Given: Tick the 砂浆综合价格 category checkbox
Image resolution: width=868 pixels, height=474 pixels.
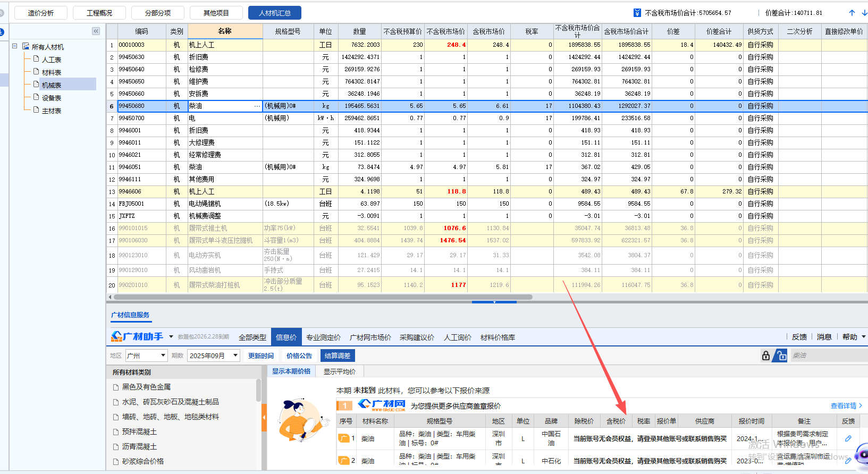Looking at the screenshot, I should [x=116, y=462].
